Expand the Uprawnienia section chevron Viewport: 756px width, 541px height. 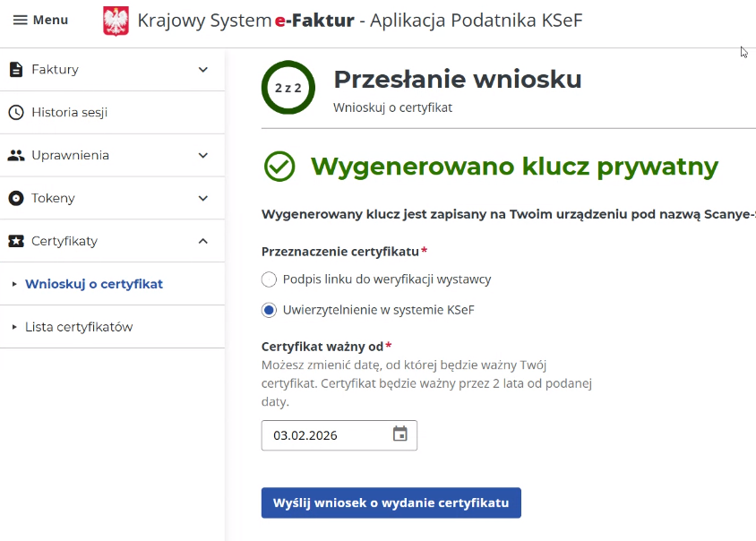[203, 156]
